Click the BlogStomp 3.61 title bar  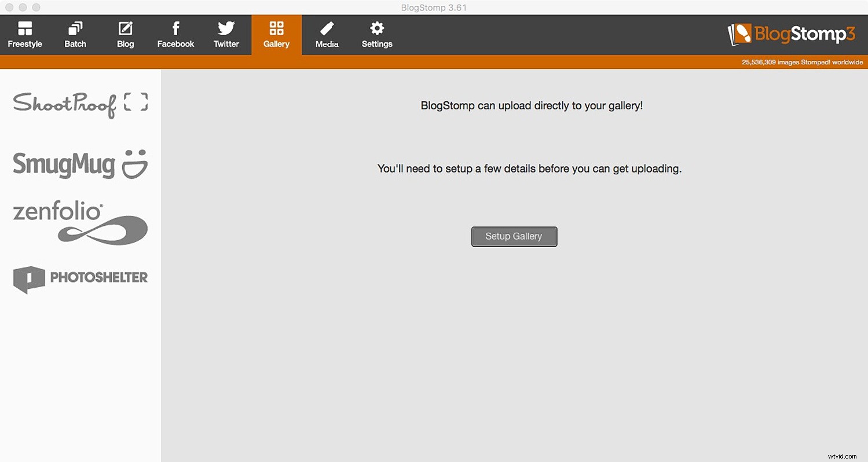(x=433, y=8)
